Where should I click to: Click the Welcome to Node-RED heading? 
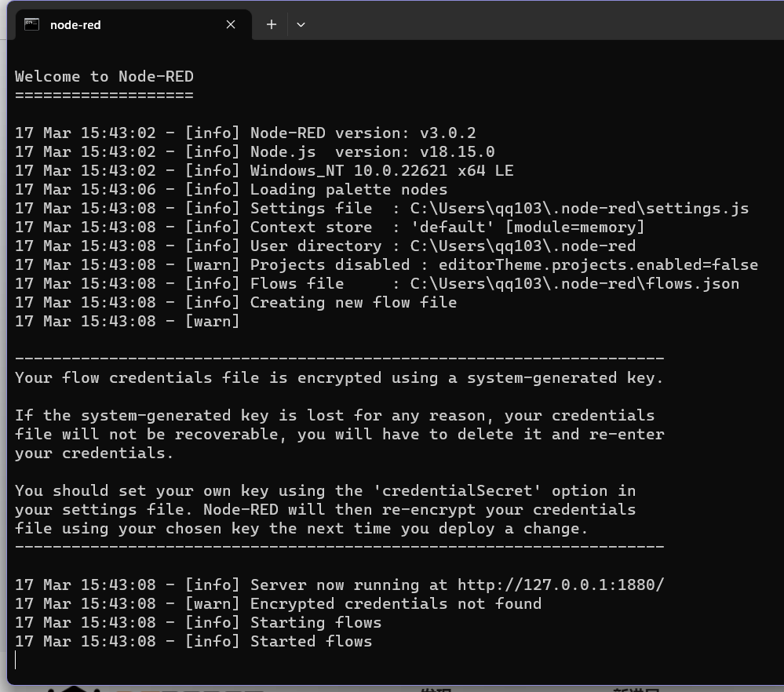pos(104,77)
